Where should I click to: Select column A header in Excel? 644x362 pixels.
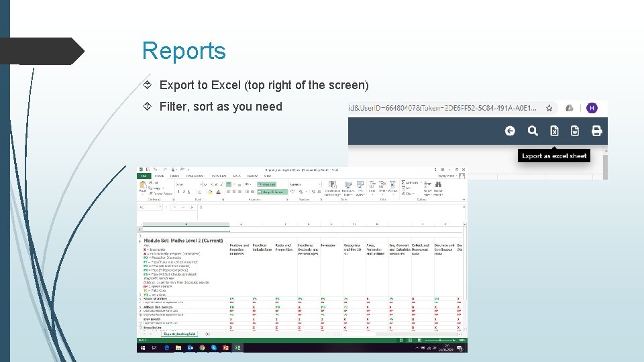coord(186,224)
